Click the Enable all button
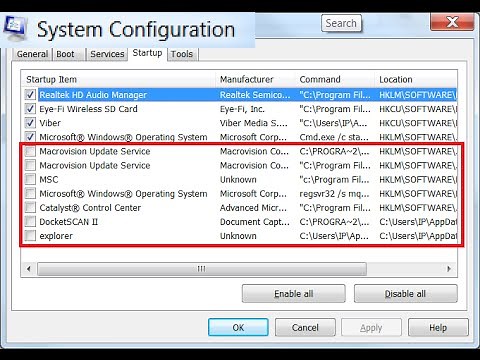The image size is (480, 360). point(294,294)
